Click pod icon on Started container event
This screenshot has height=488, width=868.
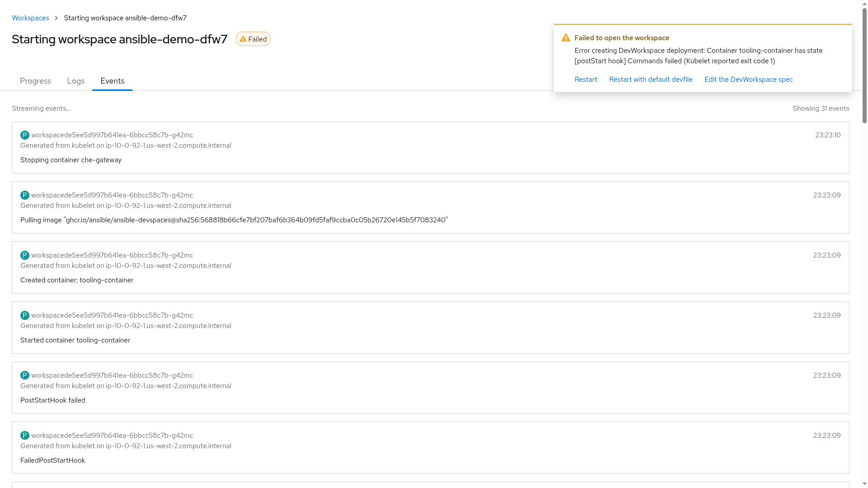point(25,315)
